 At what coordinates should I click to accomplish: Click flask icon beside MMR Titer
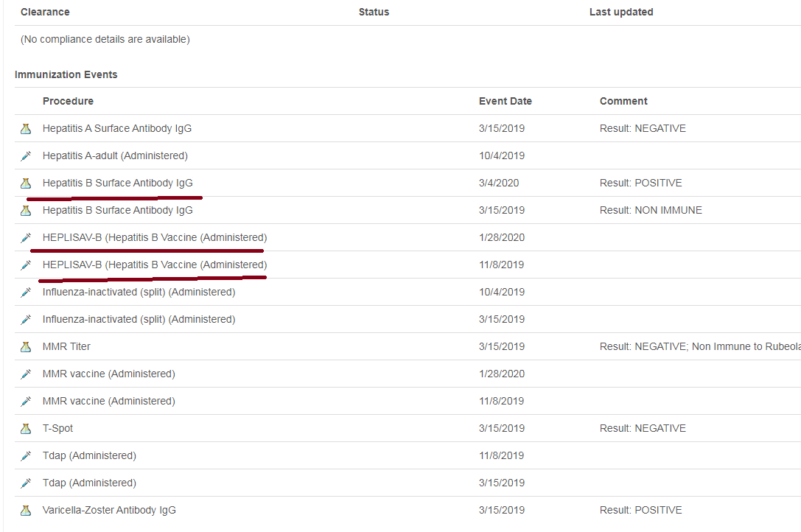pos(26,347)
